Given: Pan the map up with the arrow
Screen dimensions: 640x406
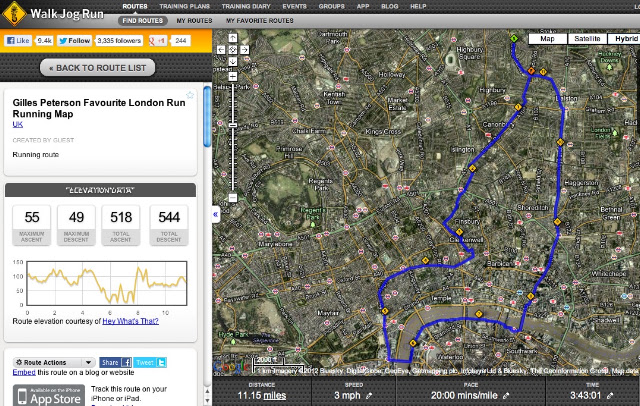Looking at the screenshot, I should [233, 38].
